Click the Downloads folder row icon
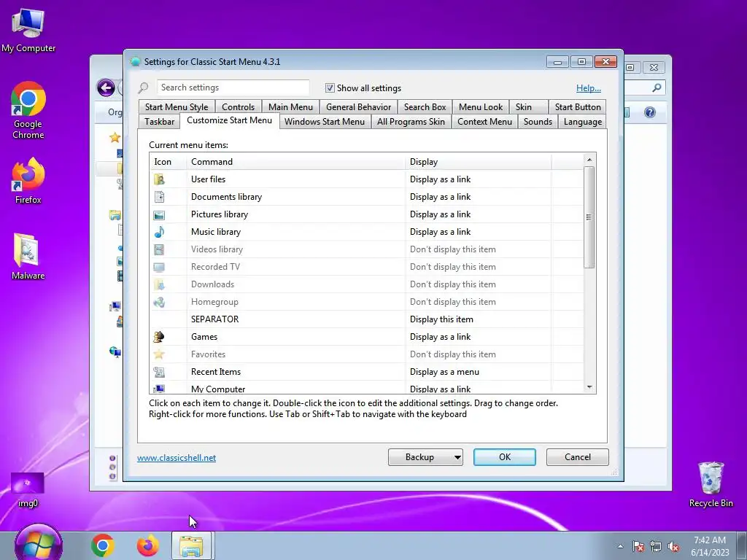The width and height of the screenshot is (747, 560). 159,285
